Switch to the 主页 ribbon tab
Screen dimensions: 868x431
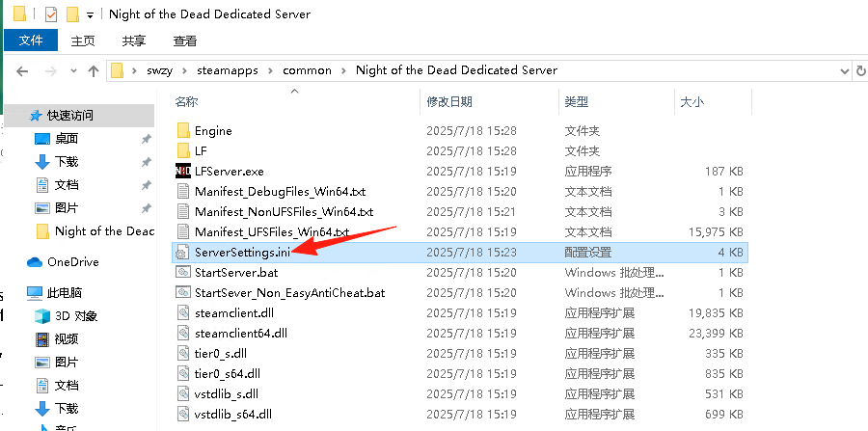pyautogui.click(x=83, y=40)
